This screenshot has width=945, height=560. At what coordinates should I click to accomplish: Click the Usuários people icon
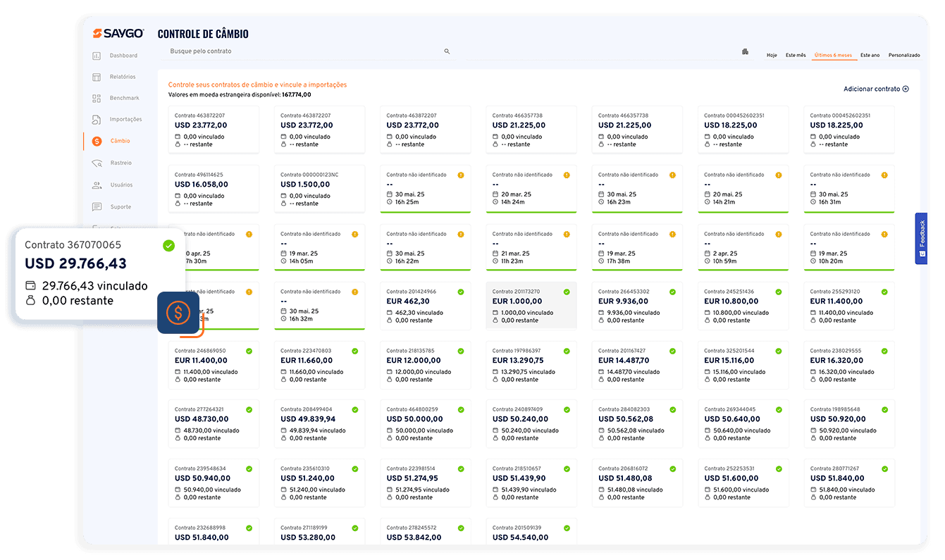[x=97, y=185]
